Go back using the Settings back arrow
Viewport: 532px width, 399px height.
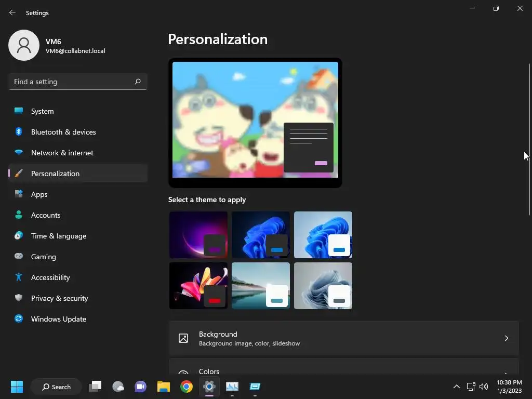coord(12,12)
